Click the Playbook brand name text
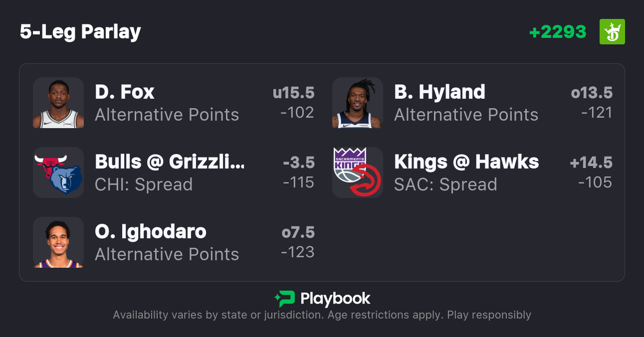This screenshot has width=644, height=337. 335,299
